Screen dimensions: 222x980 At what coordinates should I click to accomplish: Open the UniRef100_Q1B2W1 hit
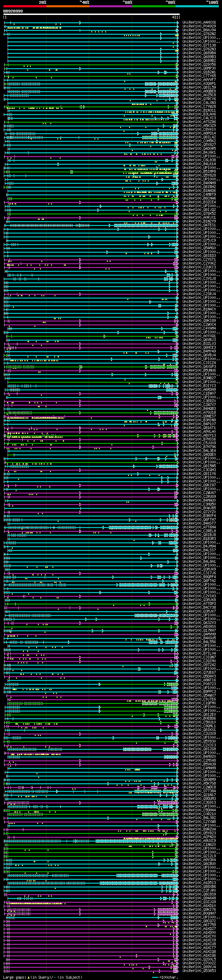tap(199, 72)
